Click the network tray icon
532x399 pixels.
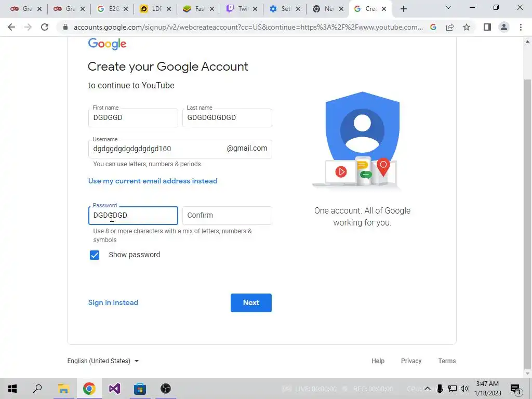click(x=453, y=389)
